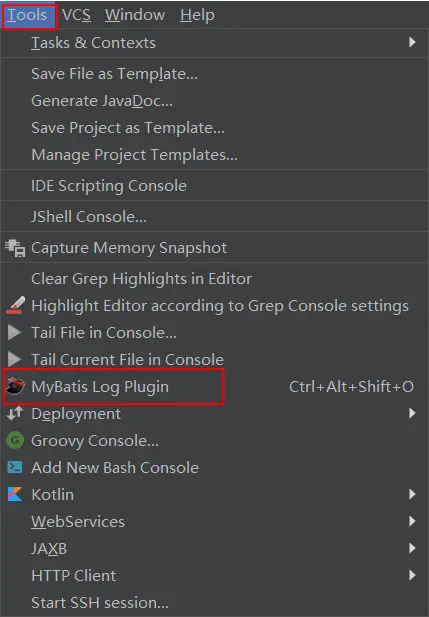Click the Bash Console terminal icon
Image resolution: width=429 pixels, height=617 pixels.
[15, 467]
